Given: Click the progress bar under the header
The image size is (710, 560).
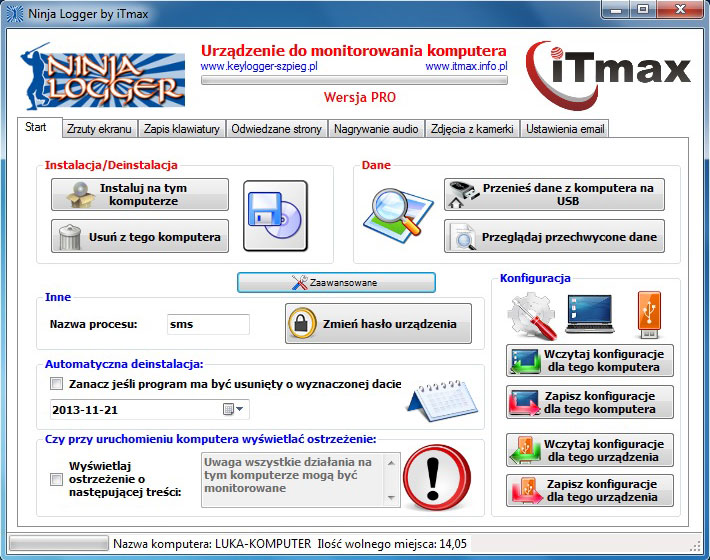Looking at the screenshot, I should pyautogui.click(x=354, y=81).
